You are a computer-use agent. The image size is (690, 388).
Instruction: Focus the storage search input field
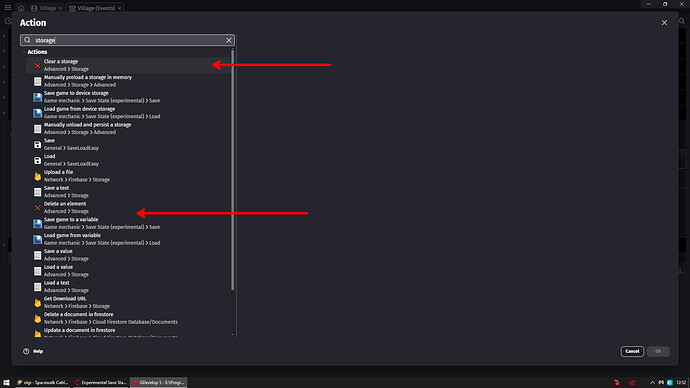[128, 40]
